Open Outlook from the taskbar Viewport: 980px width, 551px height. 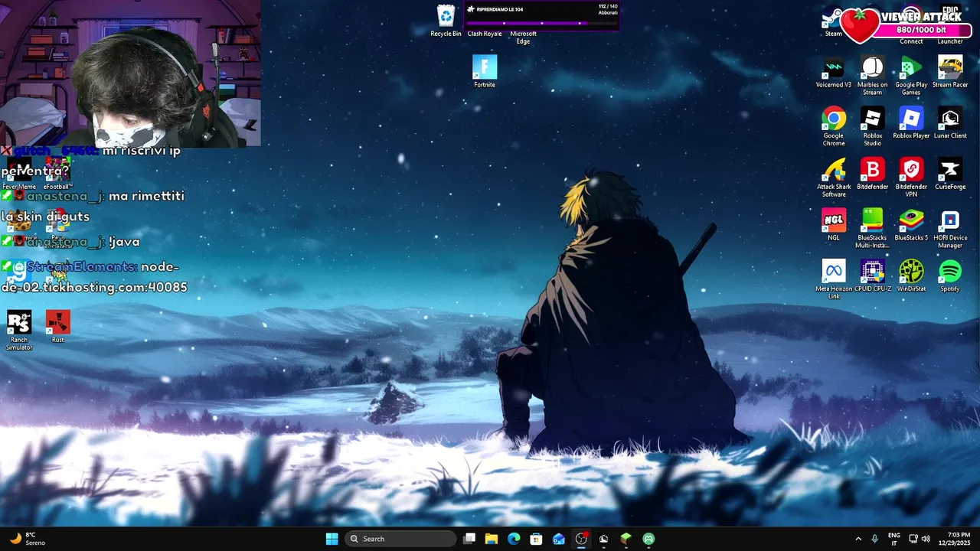point(559,539)
